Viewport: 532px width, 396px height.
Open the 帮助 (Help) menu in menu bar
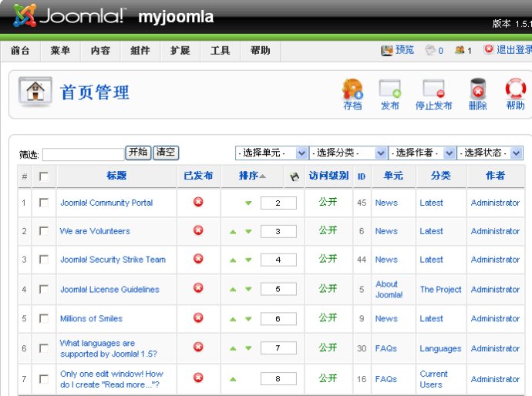pyautogui.click(x=261, y=51)
